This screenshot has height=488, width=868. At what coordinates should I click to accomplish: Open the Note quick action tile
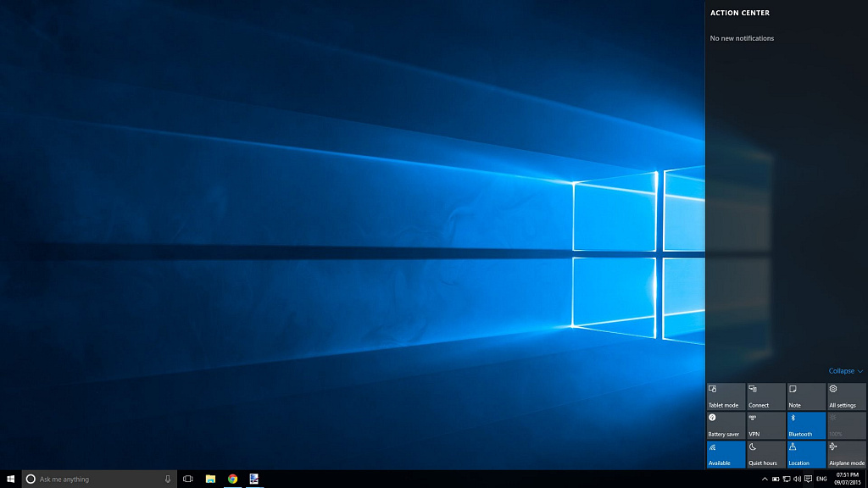pyautogui.click(x=807, y=396)
